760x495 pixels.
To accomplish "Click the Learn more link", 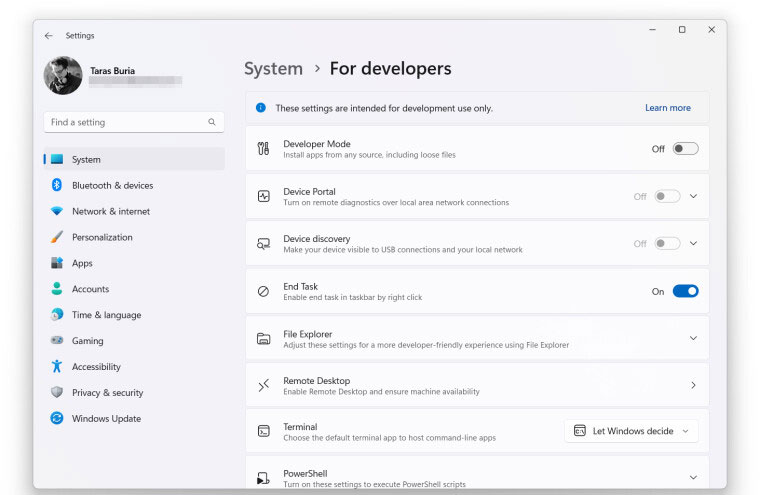I will tap(667, 108).
